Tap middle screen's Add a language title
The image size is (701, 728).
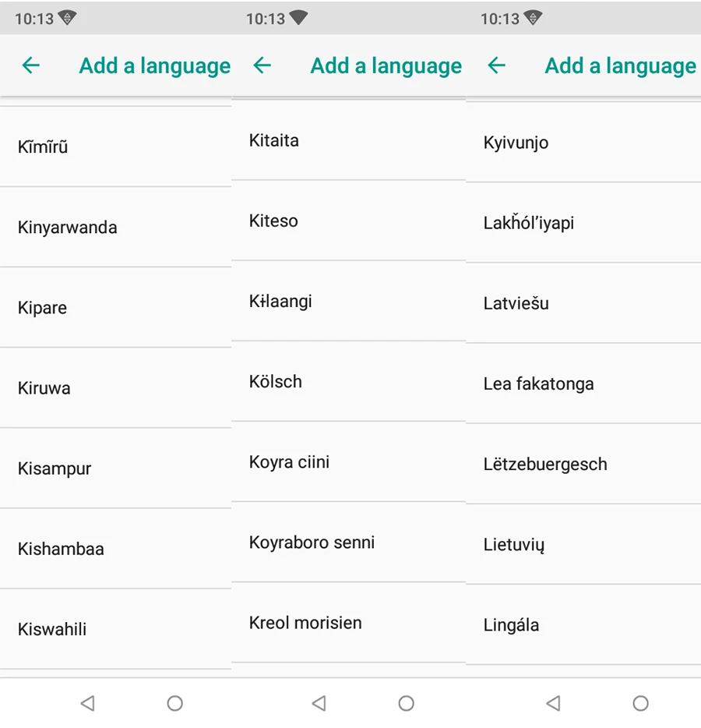tap(386, 66)
